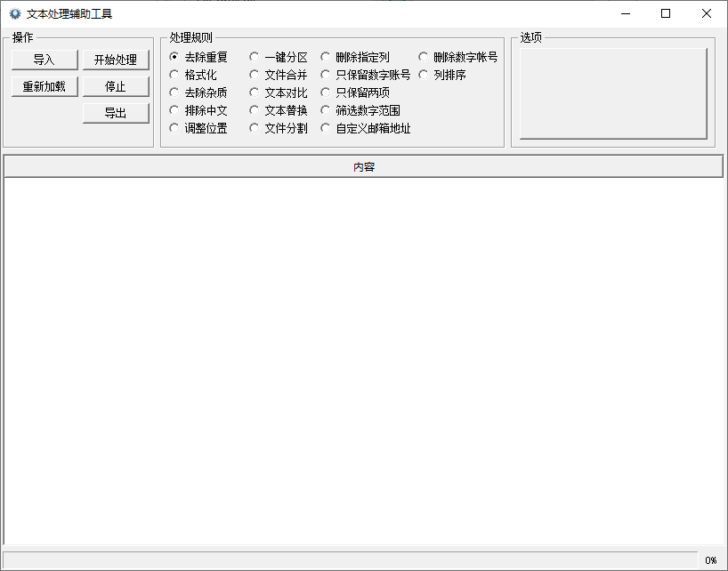Enable the 调整位置 rule

198,128
